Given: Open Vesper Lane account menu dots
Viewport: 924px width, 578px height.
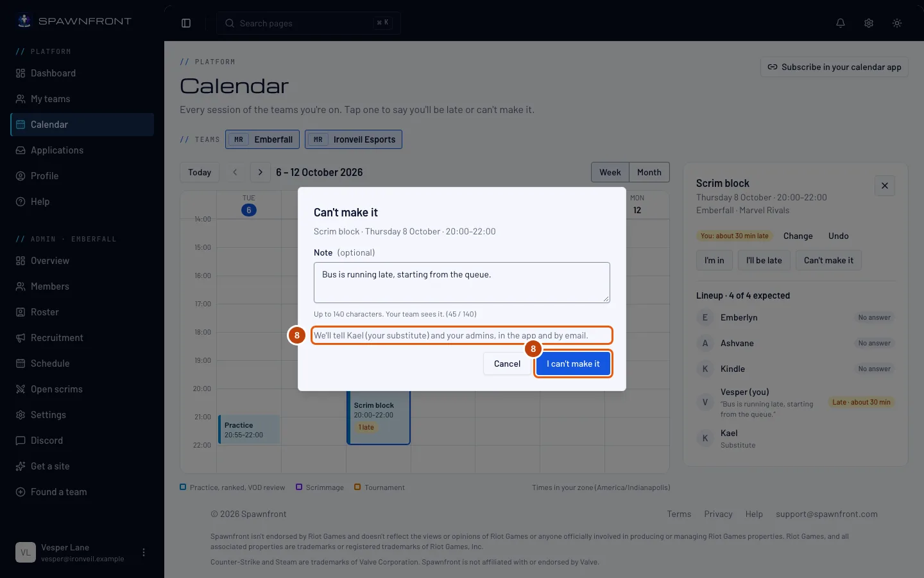Looking at the screenshot, I should 144,552.
